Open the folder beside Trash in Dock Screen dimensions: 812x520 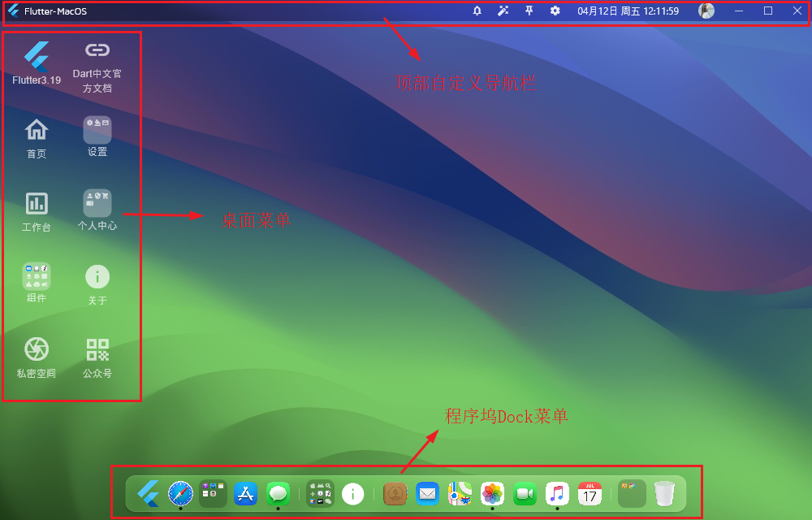(632, 493)
